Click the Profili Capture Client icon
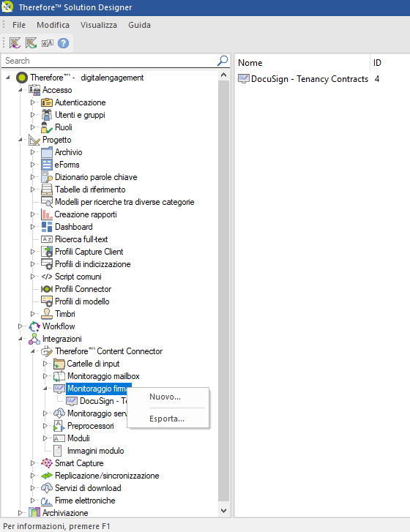The height and width of the screenshot is (532, 410). [47, 252]
